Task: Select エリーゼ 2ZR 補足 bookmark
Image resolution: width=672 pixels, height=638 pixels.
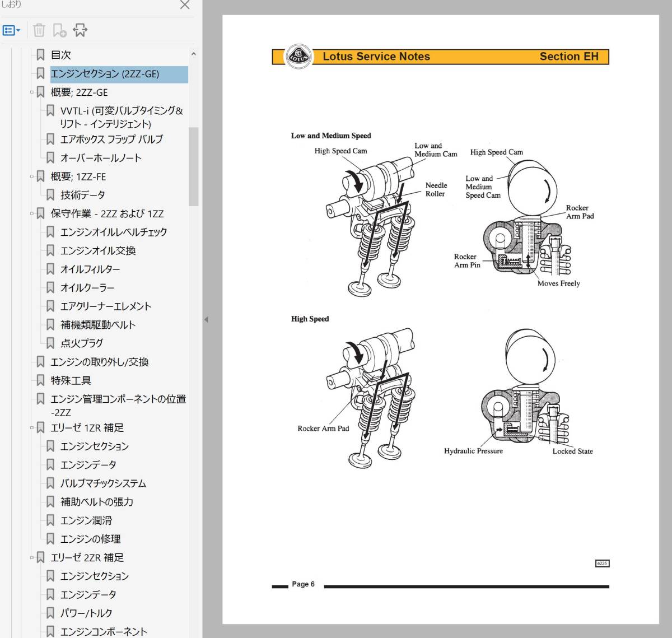Action: point(87,558)
